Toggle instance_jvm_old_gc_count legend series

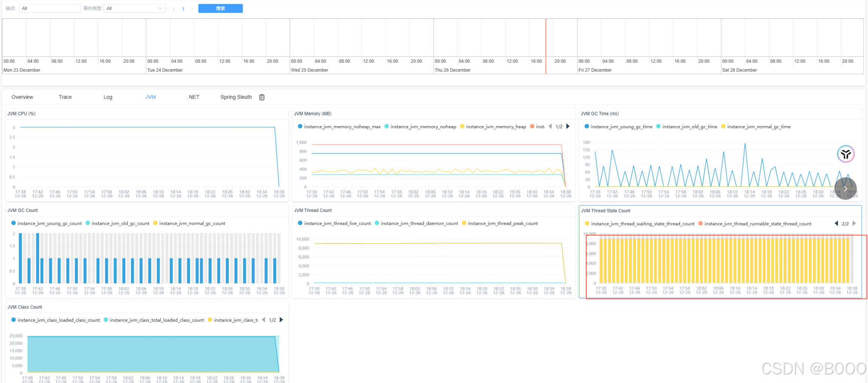(x=117, y=223)
